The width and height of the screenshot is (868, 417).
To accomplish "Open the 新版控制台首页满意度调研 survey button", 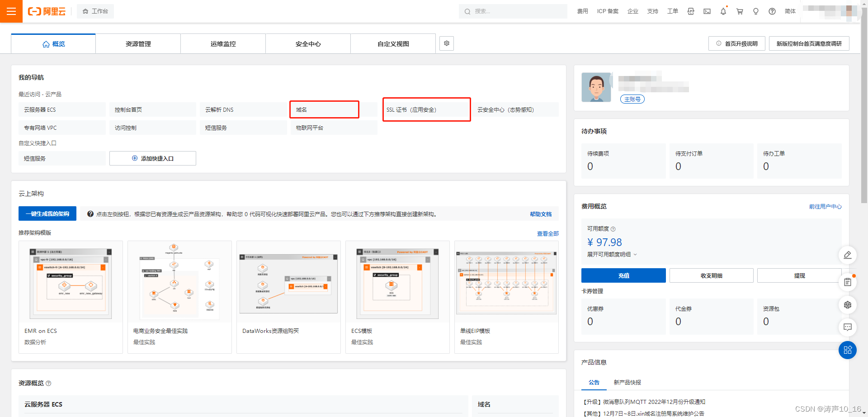I will click(809, 43).
